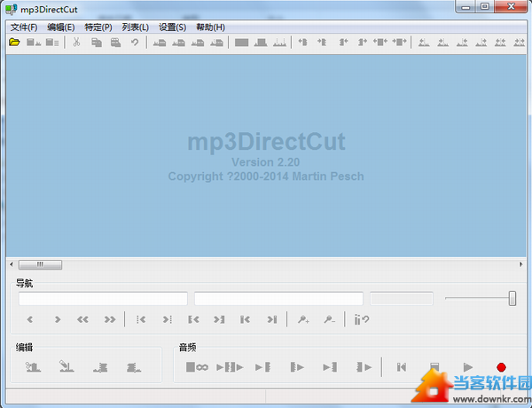532x408 pixels.
Task: Click the Undo curved arrow icon
Action: point(135,42)
